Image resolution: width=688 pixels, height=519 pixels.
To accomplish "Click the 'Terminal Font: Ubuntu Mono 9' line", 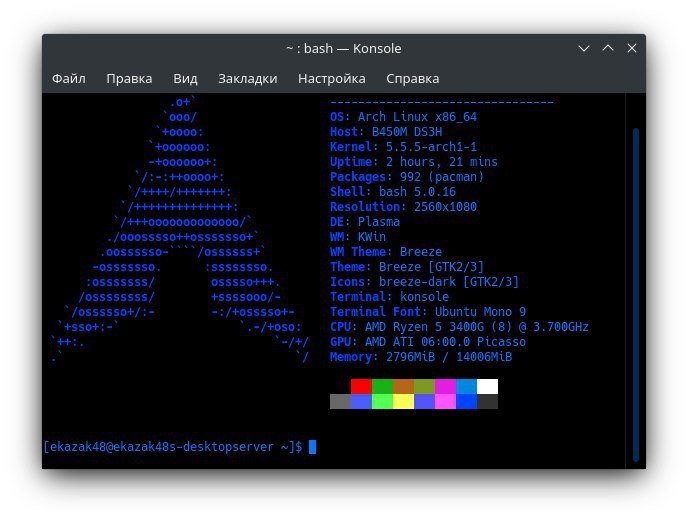I will point(428,311).
